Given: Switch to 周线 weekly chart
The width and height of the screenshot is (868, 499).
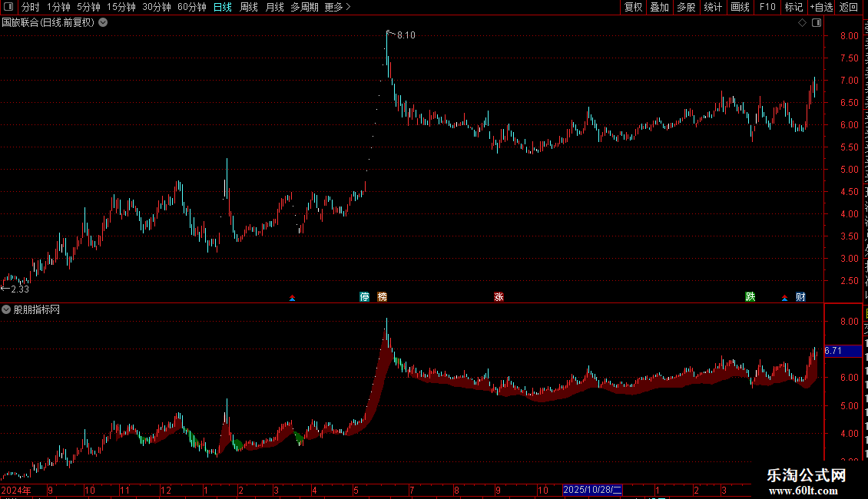Looking at the screenshot, I should [249, 7].
